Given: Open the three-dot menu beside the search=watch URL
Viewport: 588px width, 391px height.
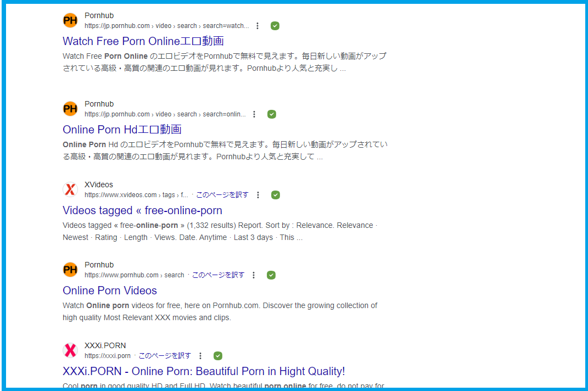Looking at the screenshot, I should tap(257, 26).
